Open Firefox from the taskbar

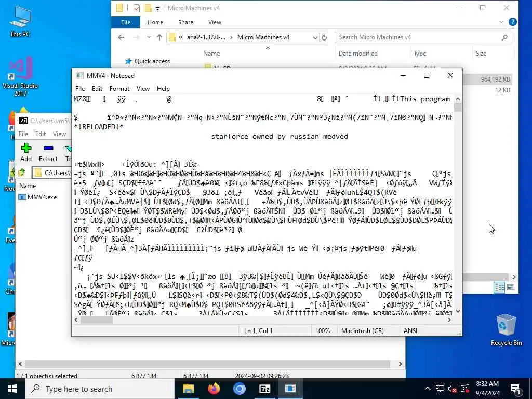tap(214, 389)
